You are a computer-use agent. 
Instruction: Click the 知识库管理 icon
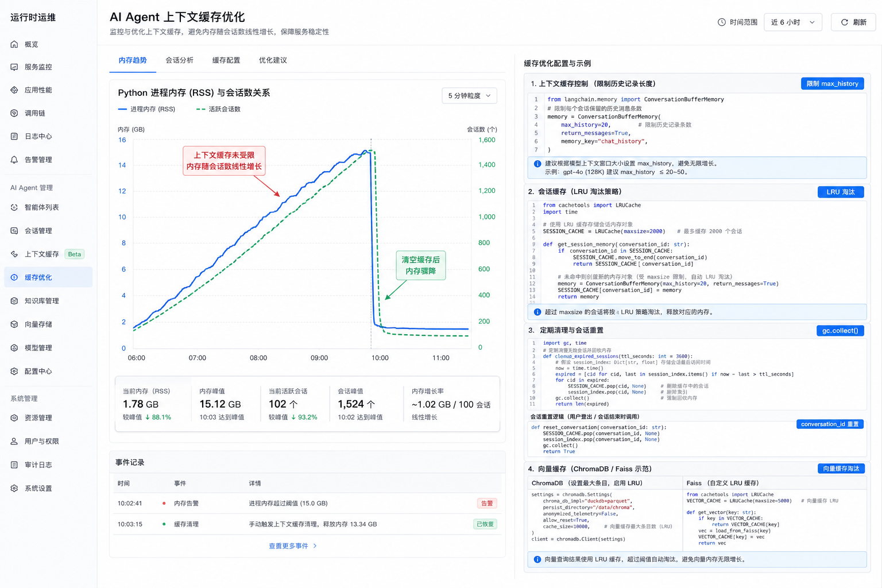[x=14, y=301]
